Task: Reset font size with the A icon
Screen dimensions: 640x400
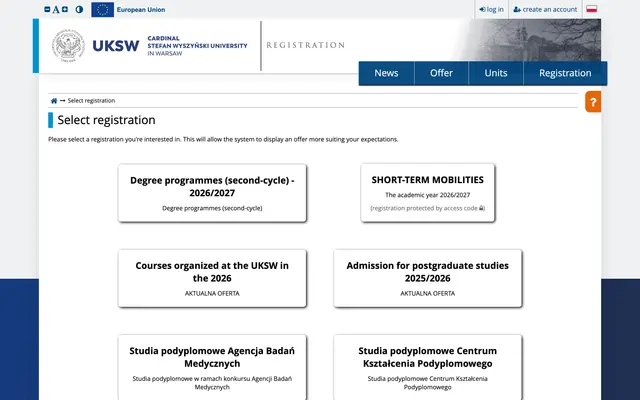Action: (56, 9)
